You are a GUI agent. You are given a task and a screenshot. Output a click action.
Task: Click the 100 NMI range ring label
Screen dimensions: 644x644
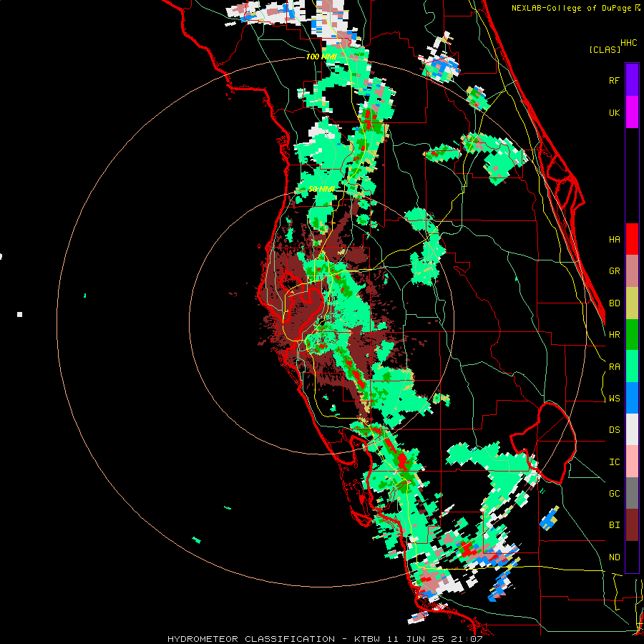click(321, 57)
